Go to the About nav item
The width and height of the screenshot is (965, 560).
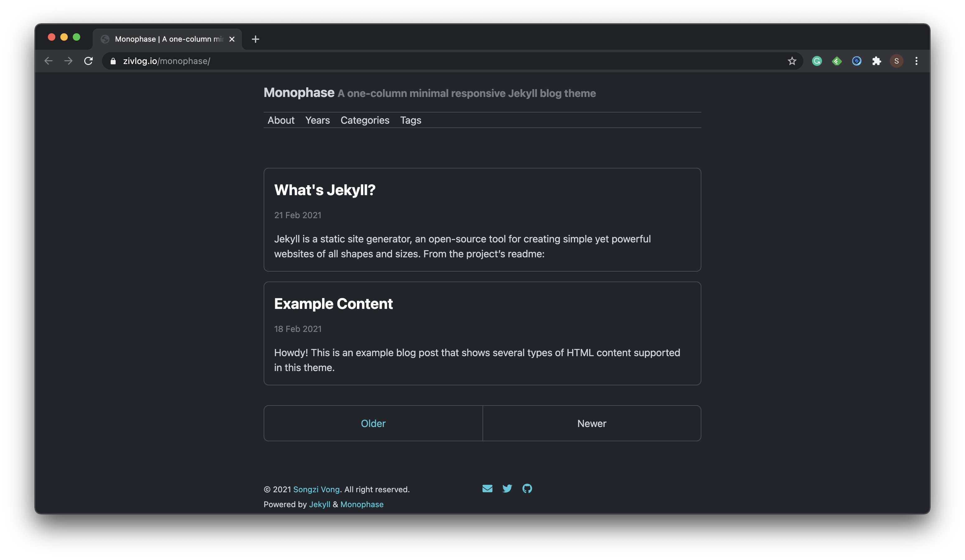pyautogui.click(x=281, y=120)
